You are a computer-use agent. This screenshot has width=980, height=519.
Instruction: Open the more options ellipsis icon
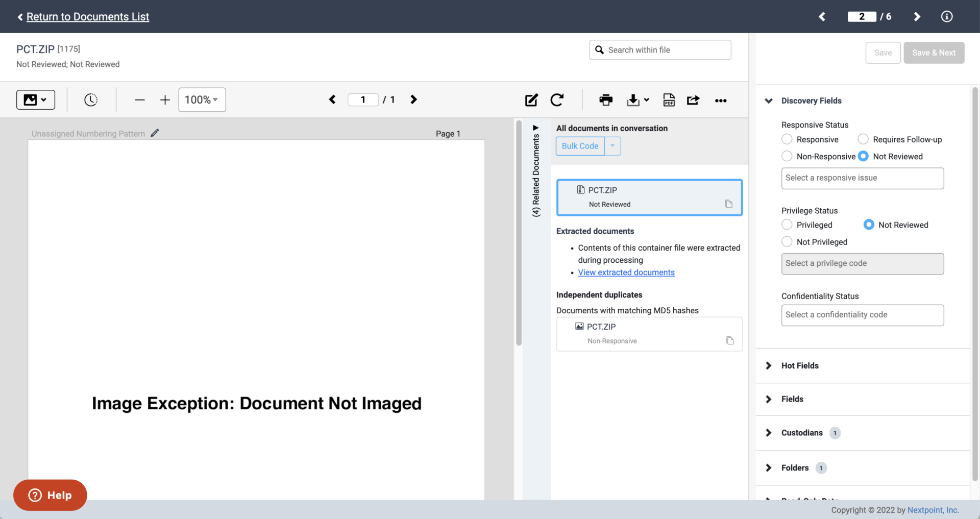click(x=721, y=101)
